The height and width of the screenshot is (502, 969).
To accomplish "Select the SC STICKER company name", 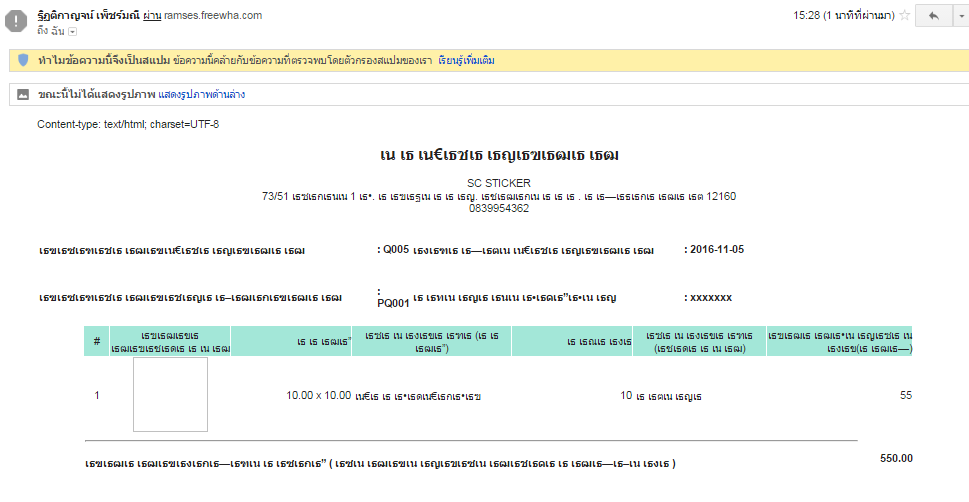I will point(499,183).
